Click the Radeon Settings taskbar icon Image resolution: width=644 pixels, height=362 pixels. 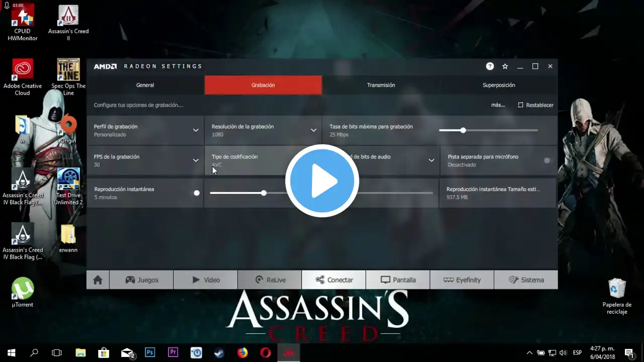click(289, 352)
